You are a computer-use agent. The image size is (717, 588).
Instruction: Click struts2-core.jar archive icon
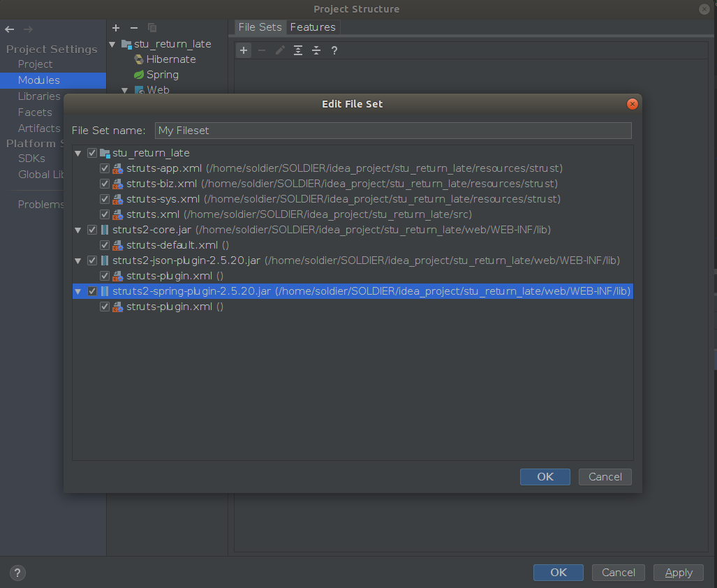(105, 230)
